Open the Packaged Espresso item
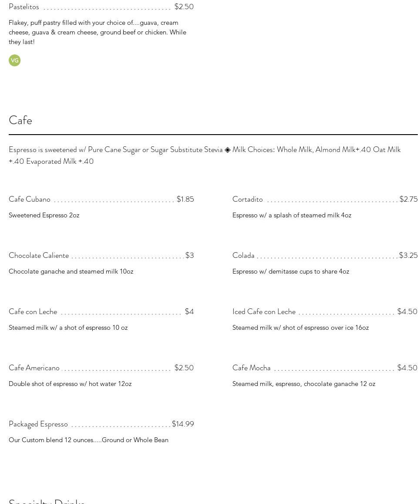The height and width of the screenshot is (504, 420). pos(38,424)
